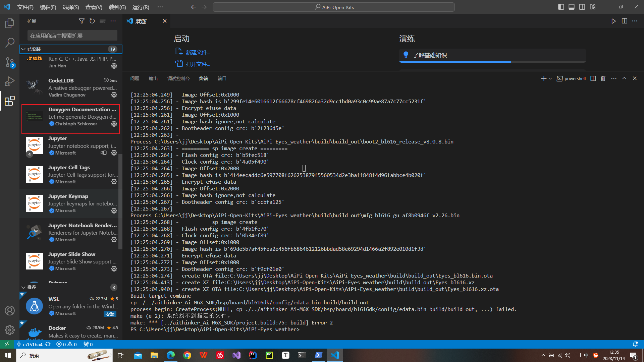Open manage gear for Jupyter Slide Show
This screenshot has height=362, width=644.
click(x=114, y=268)
